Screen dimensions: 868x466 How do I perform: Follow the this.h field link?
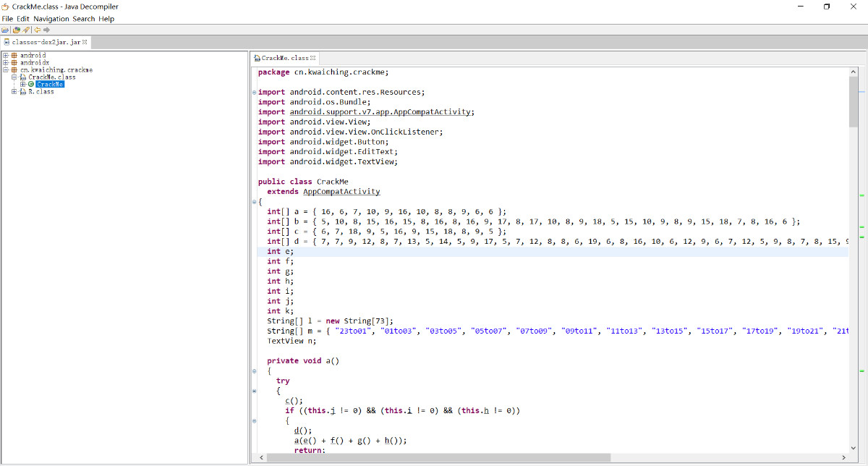pyautogui.click(x=486, y=410)
